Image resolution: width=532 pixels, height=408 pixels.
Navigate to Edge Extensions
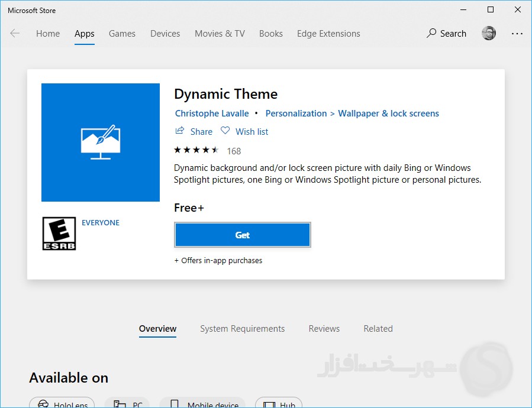(328, 34)
